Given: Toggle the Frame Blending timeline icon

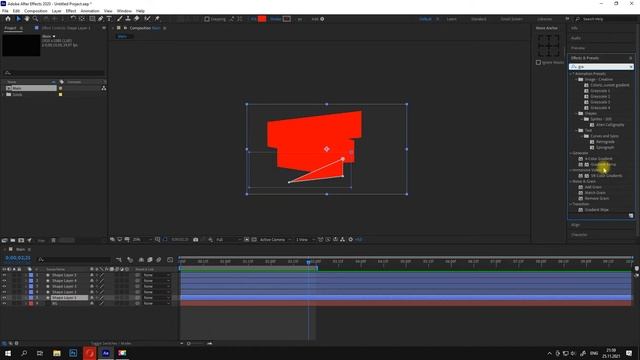Looking at the screenshot, I should tap(150, 260).
